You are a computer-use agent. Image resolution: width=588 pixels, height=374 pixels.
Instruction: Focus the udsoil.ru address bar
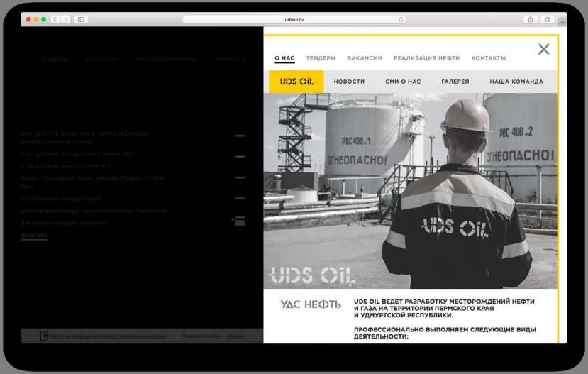click(x=294, y=19)
